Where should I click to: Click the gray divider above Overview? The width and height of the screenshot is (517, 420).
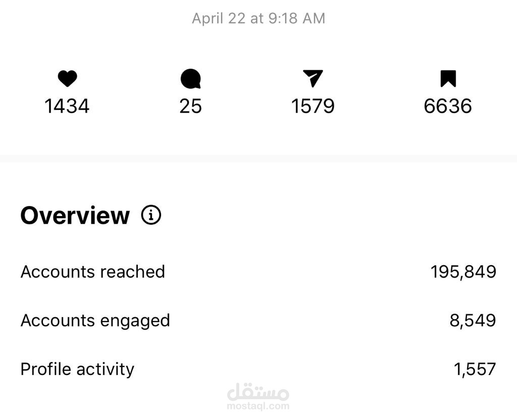point(258,159)
